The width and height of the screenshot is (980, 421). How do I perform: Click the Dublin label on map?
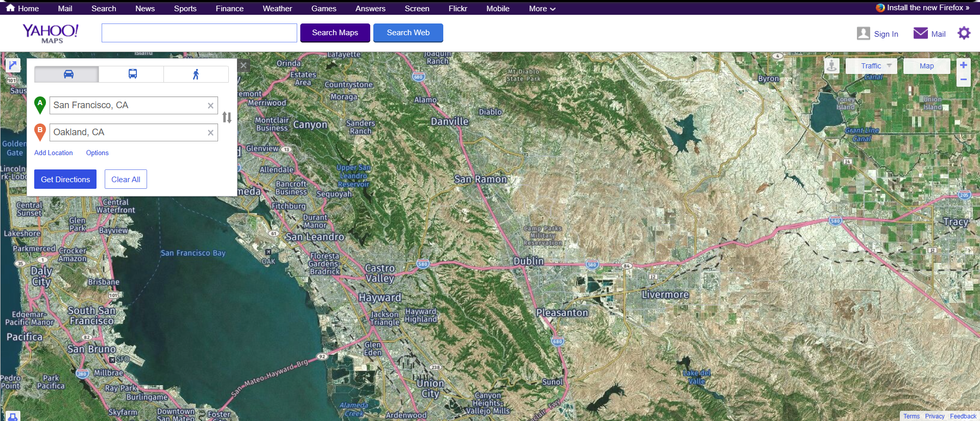[x=528, y=261]
